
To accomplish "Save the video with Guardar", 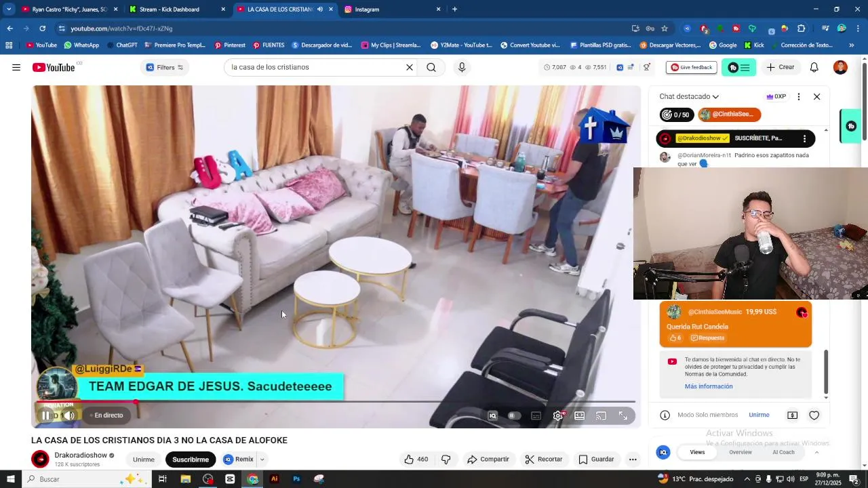I will click(x=596, y=460).
